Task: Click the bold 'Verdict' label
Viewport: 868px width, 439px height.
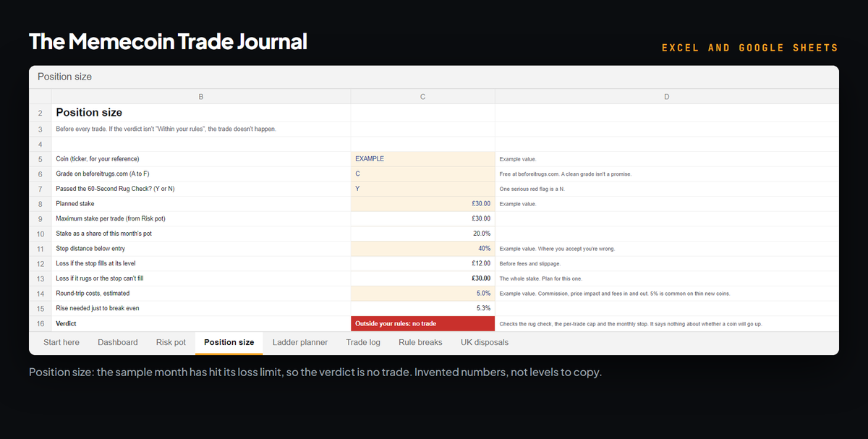Action: [66, 323]
